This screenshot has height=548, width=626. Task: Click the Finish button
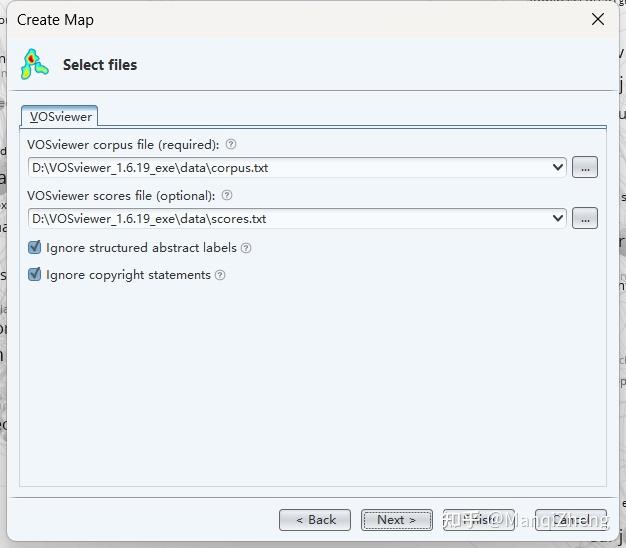(479, 520)
